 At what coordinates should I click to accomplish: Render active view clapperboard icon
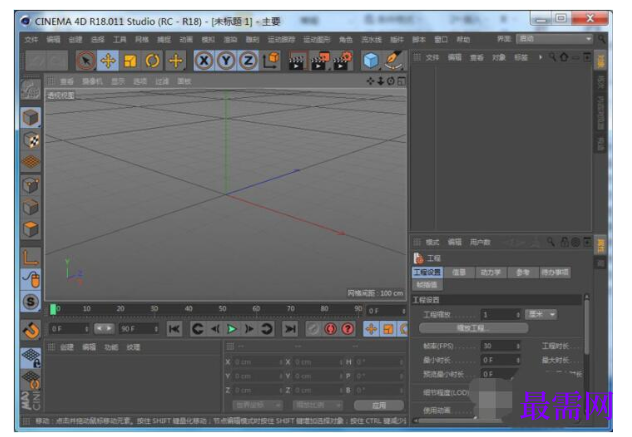pyautogui.click(x=297, y=61)
